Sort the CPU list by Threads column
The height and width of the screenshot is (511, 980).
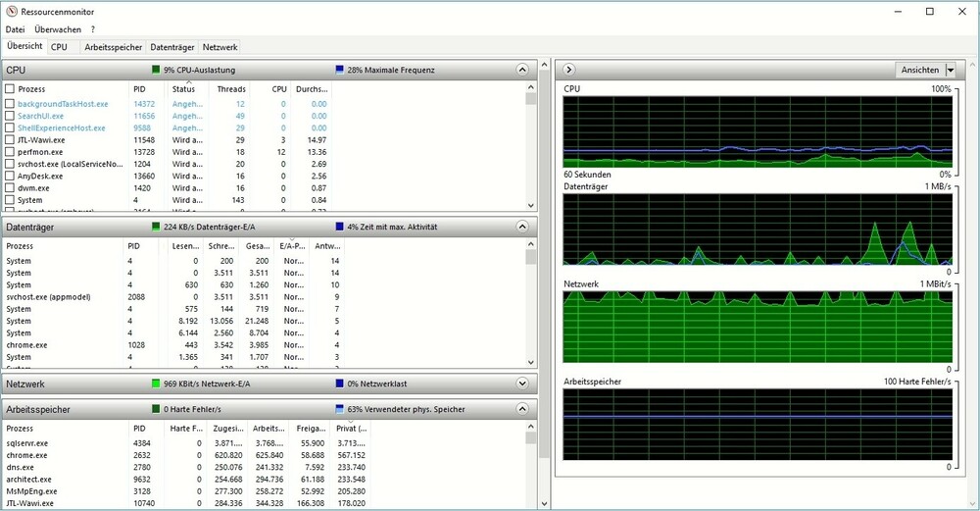click(231, 89)
